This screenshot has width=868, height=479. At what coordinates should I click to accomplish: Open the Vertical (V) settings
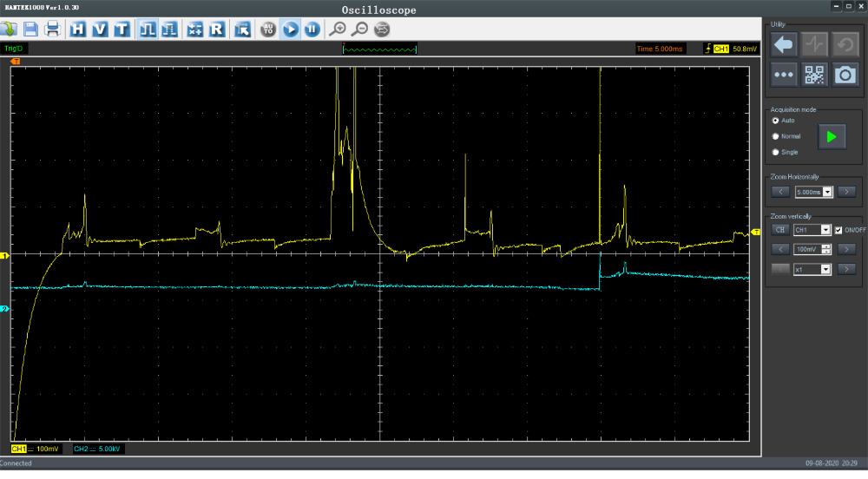(100, 30)
